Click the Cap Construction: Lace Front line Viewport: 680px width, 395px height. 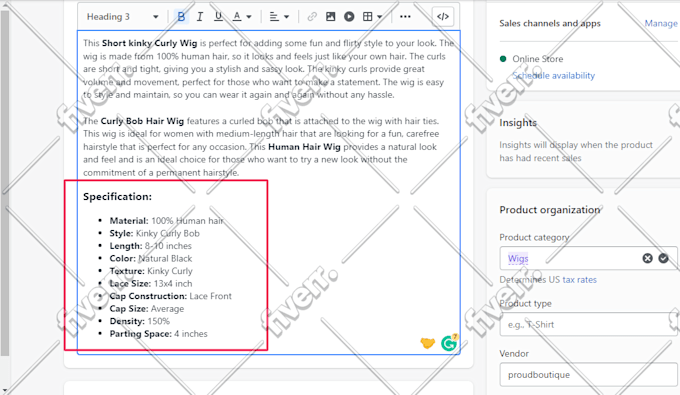[x=170, y=296]
